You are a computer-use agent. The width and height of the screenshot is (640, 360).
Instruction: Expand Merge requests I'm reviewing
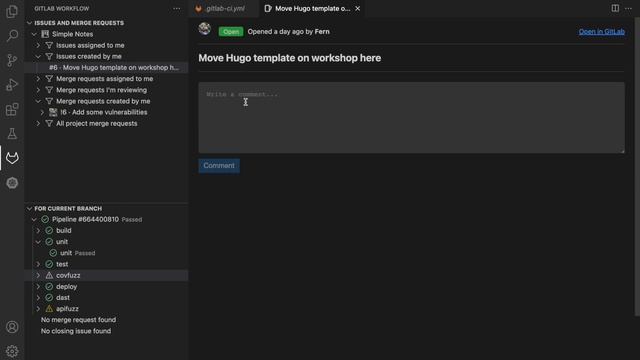tap(38, 90)
